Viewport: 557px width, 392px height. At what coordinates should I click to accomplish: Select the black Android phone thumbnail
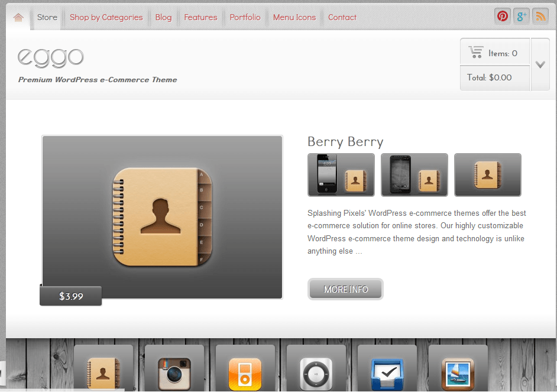coord(414,174)
